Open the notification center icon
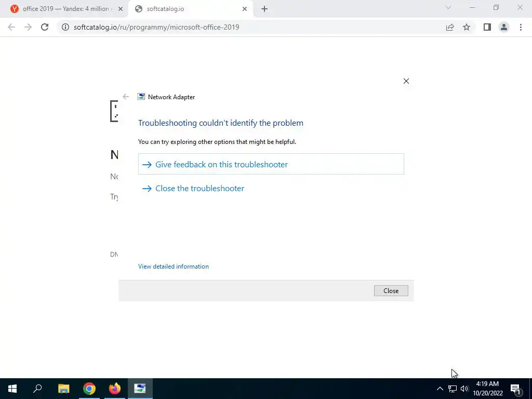 pyautogui.click(x=516, y=389)
